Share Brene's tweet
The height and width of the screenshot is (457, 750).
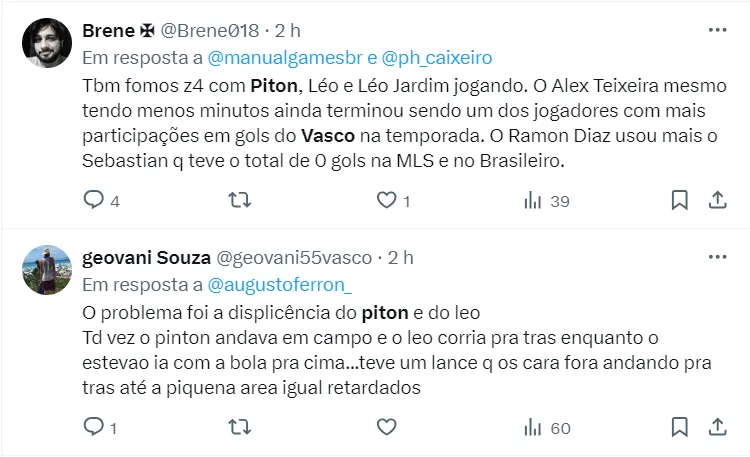[x=717, y=201]
